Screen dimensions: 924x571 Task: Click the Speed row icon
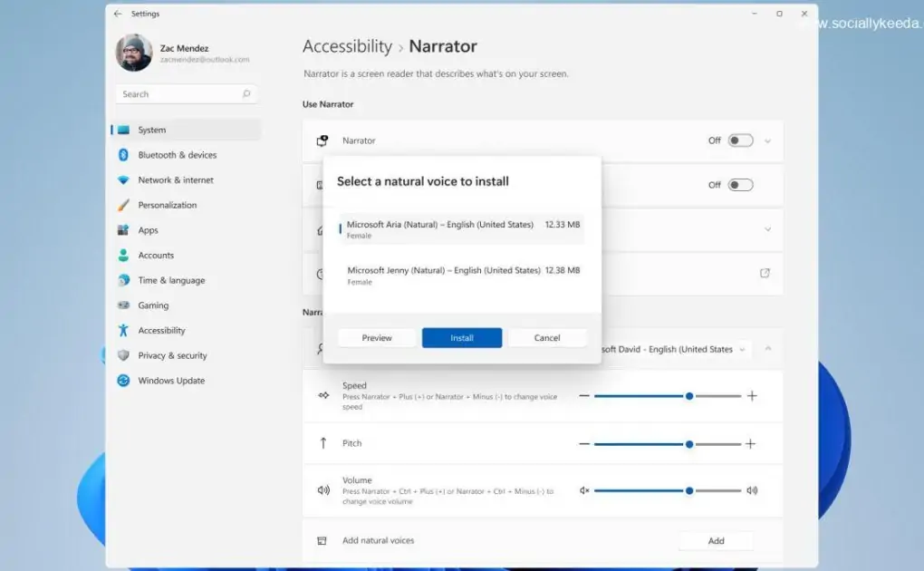click(x=323, y=395)
